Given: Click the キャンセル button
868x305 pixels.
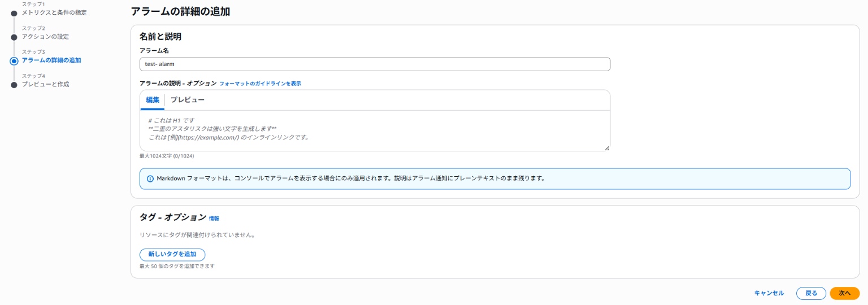Looking at the screenshot, I should pos(769,293).
